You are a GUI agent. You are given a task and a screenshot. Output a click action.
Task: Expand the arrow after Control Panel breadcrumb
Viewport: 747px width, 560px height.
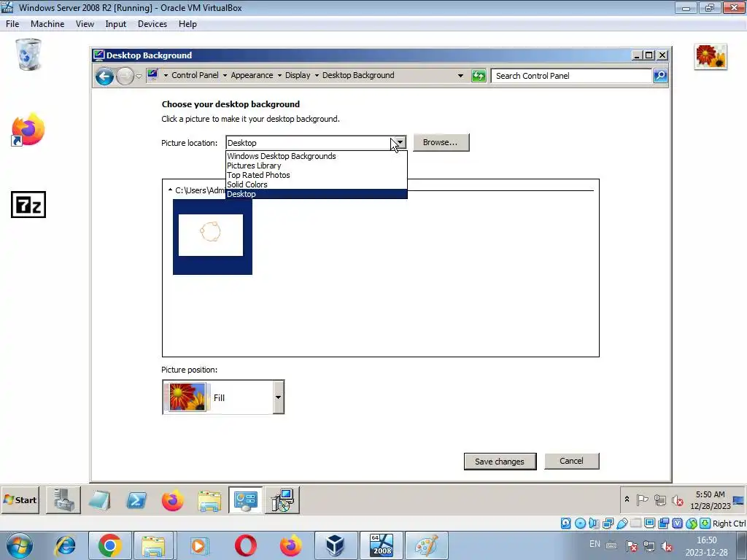point(225,75)
